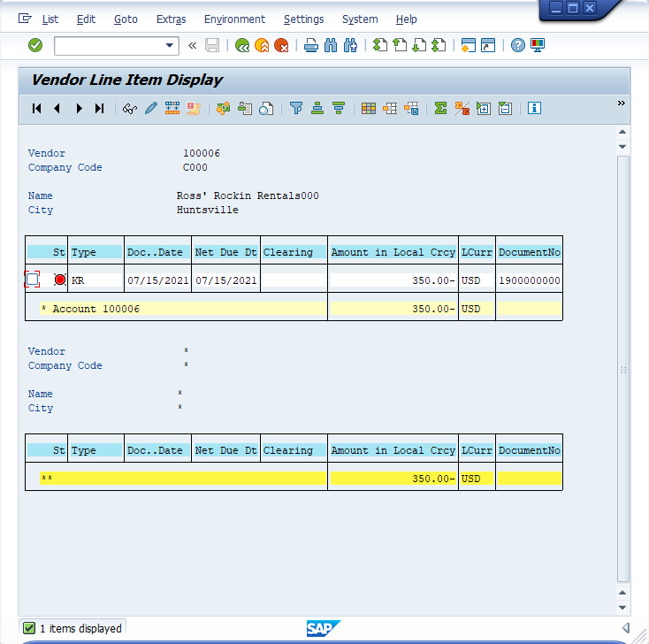Click the Change Document pencil icon
Screen dimensions: 649x644
[151, 109]
